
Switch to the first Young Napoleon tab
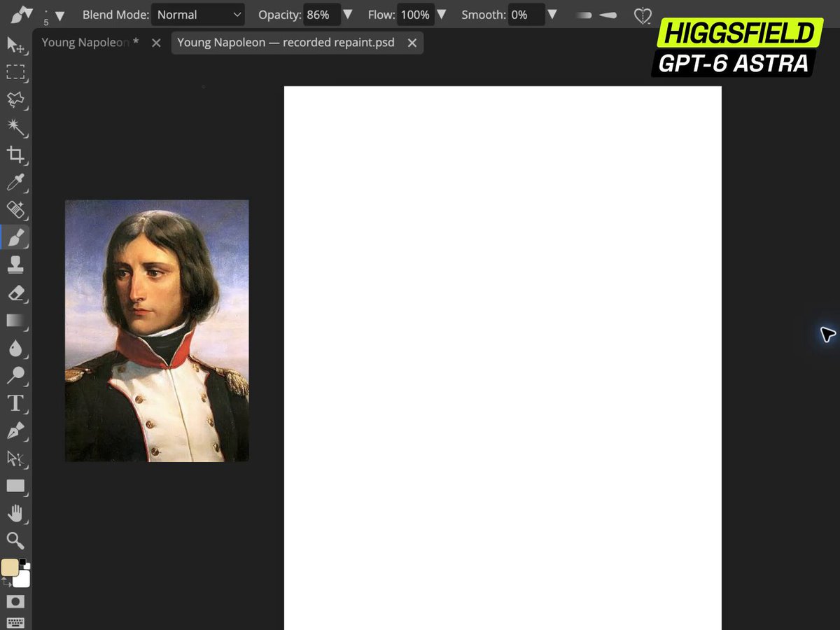pos(90,43)
